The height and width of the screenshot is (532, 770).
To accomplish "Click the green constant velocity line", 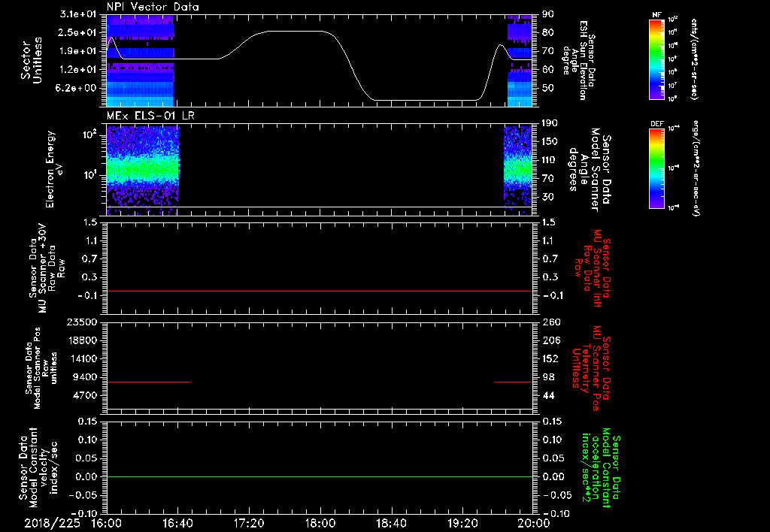I will pos(320,476).
